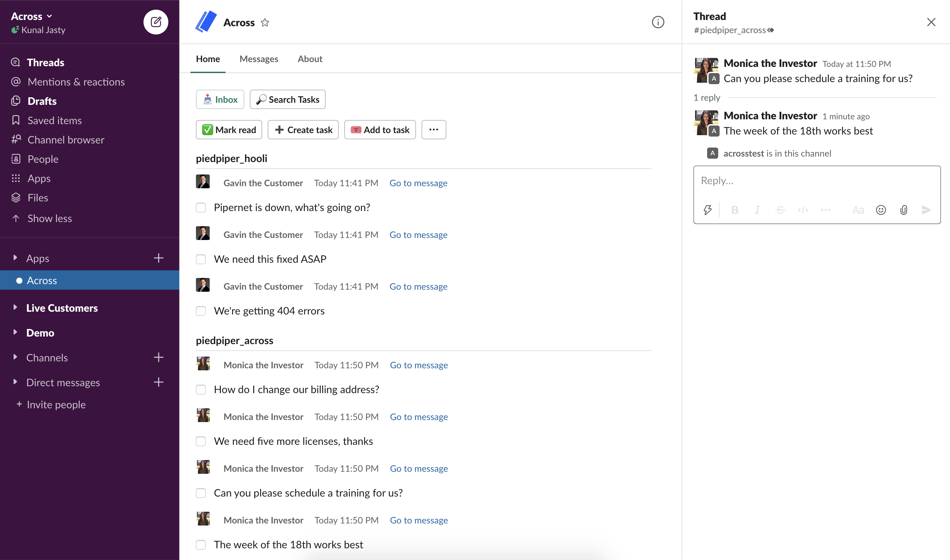Add a new channel with plus icon

(x=159, y=357)
